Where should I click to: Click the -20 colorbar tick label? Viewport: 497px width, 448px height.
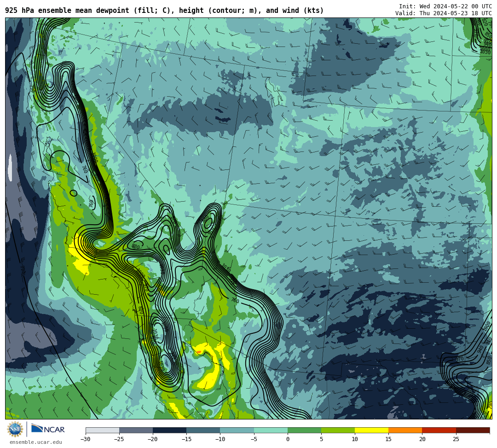click(x=153, y=439)
